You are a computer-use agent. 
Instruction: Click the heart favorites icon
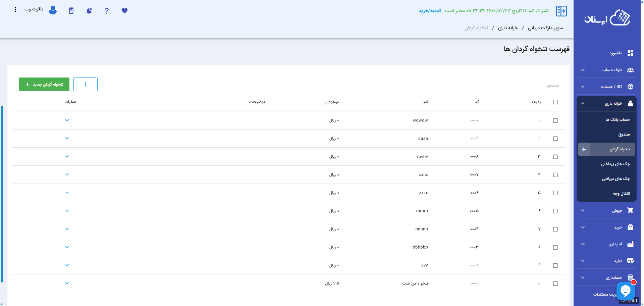tap(124, 11)
